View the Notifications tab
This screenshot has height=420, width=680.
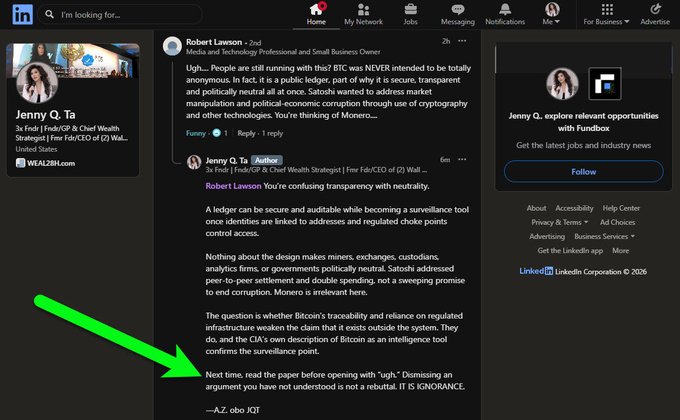(x=505, y=14)
